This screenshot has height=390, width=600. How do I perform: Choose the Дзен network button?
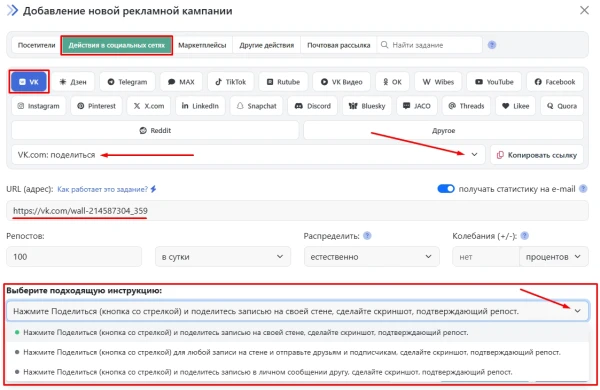pyautogui.click(x=73, y=82)
